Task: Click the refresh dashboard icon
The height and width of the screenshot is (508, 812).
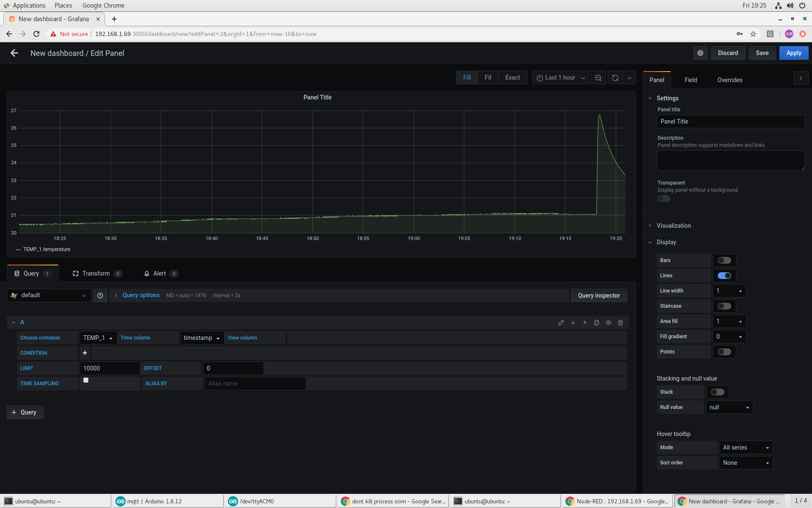Action: 615,78
